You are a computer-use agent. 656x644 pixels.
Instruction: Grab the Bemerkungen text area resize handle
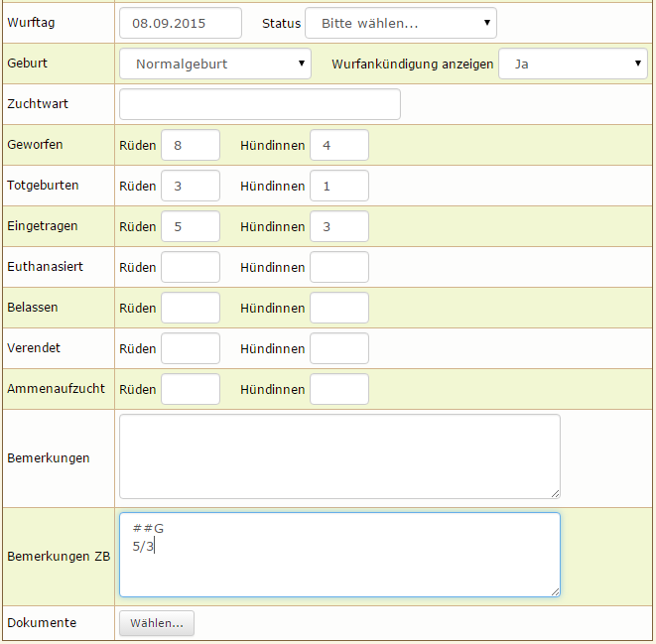[x=555, y=493]
